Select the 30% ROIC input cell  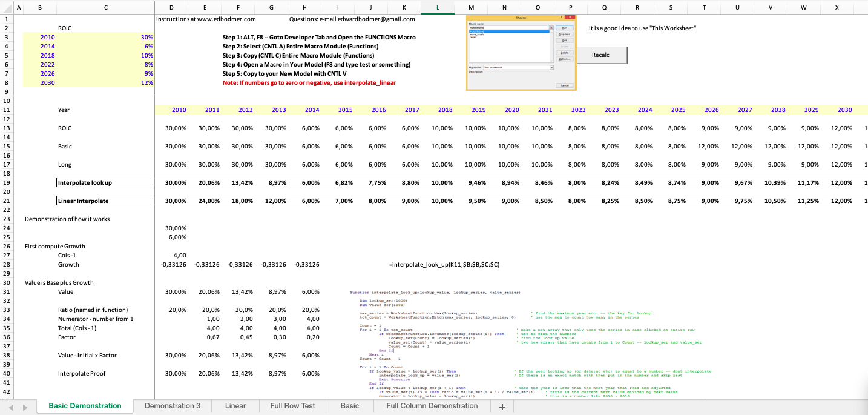[107, 37]
